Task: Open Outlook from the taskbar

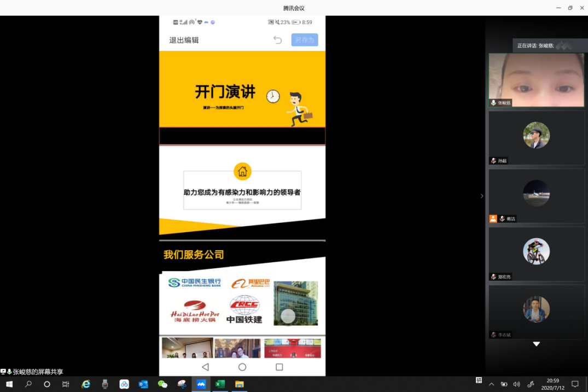Action: (143, 384)
